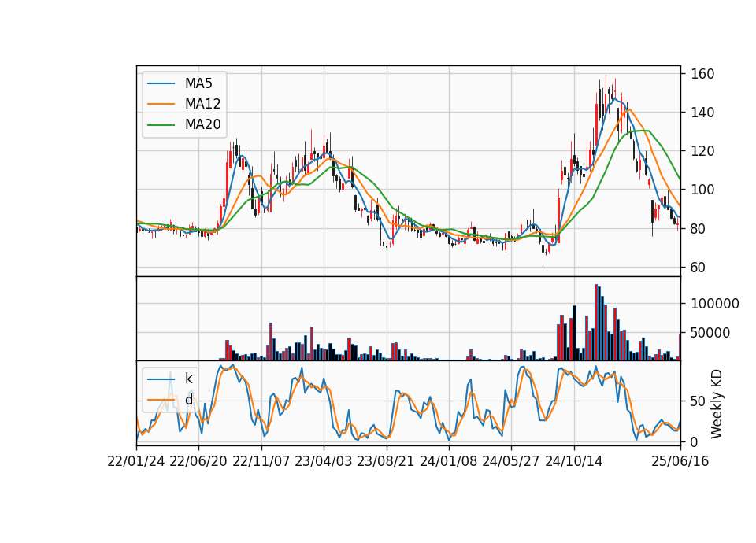Click the 24/05/27 date tick label
Screen dimensions: 756x543
point(510,462)
